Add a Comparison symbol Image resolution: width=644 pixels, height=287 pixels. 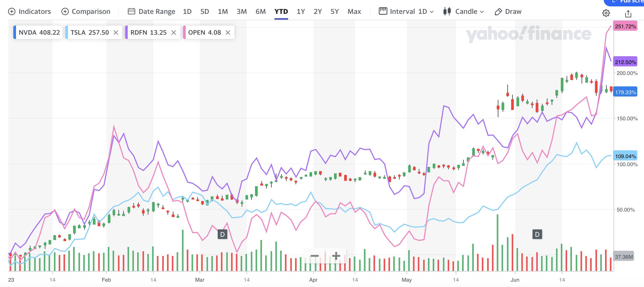point(86,11)
